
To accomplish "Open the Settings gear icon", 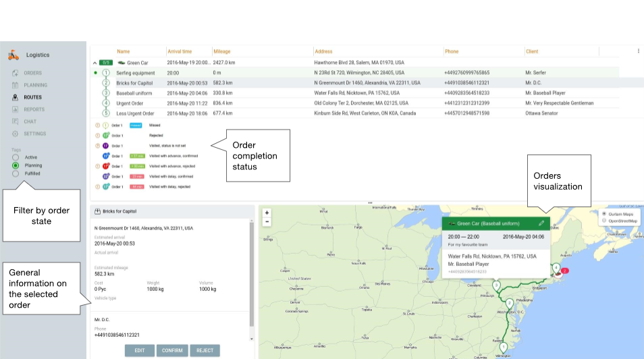I will [16, 134].
